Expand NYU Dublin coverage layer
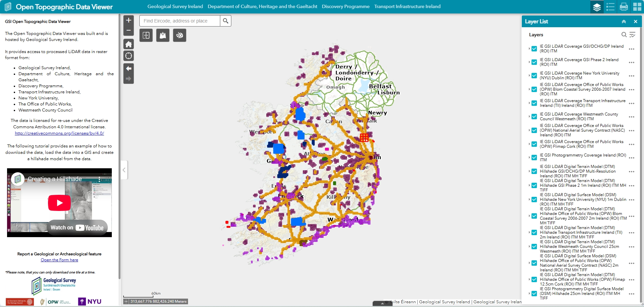Screen dimensions: 644x307 (529, 76)
